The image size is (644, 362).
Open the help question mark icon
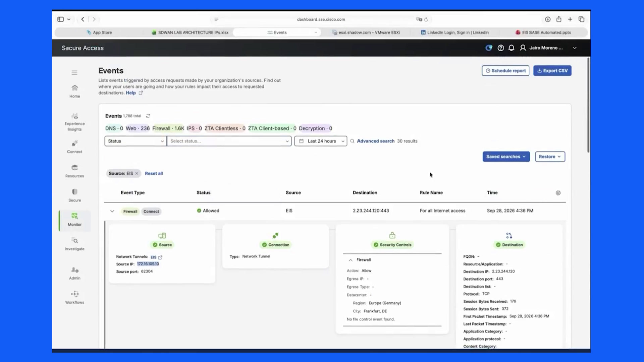tap(500, 48)
